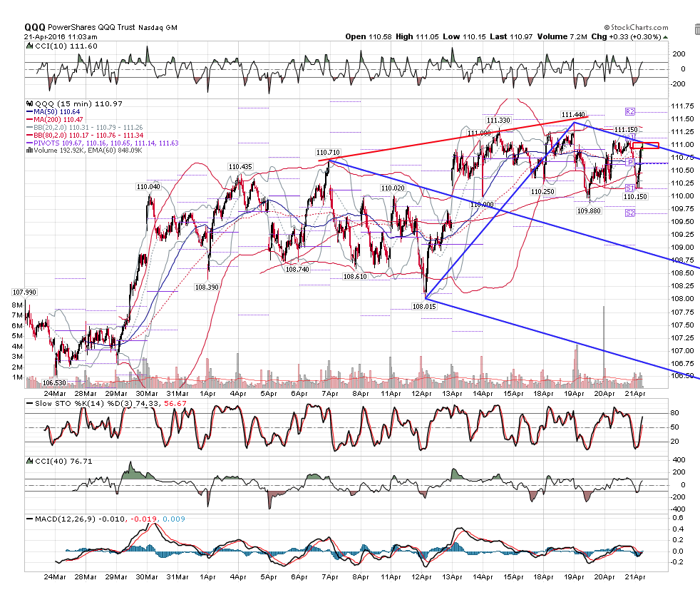Viewport: 700px width, 590px height.
Task: Click the green up-arrow after the Chg value
Action: point(665,37)
